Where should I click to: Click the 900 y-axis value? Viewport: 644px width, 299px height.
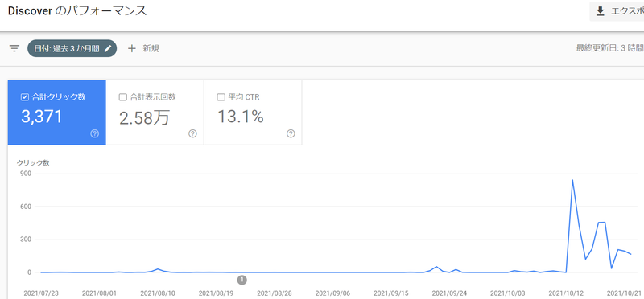tap(26, 174)
